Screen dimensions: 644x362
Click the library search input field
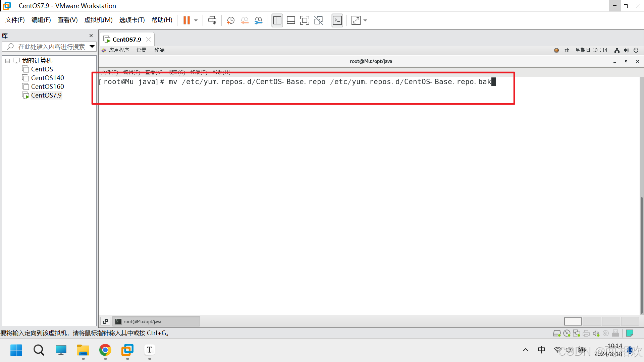[51, 47]
